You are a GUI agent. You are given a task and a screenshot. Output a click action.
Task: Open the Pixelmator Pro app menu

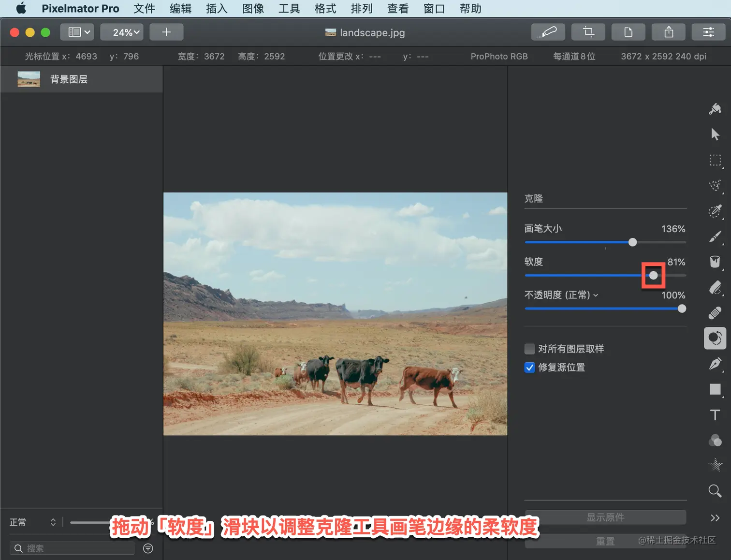pos(80,9)
